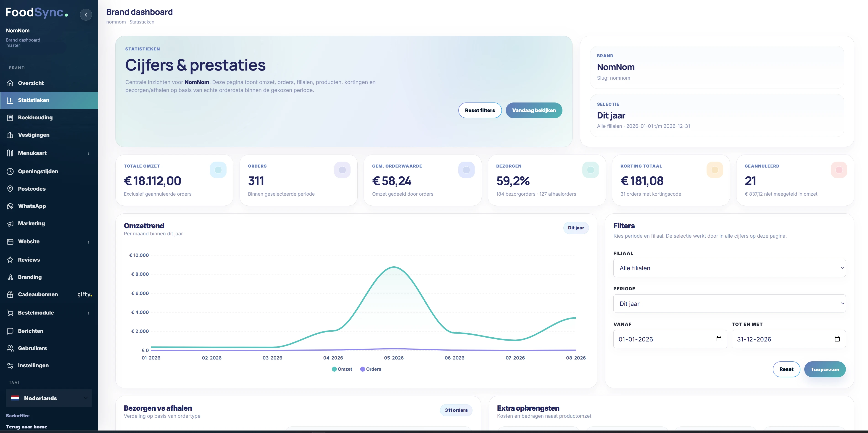Image resolution: width=868 pixels, height=433 pixels.
Task: Click the 311 orders badge
Action: (456, 410)
